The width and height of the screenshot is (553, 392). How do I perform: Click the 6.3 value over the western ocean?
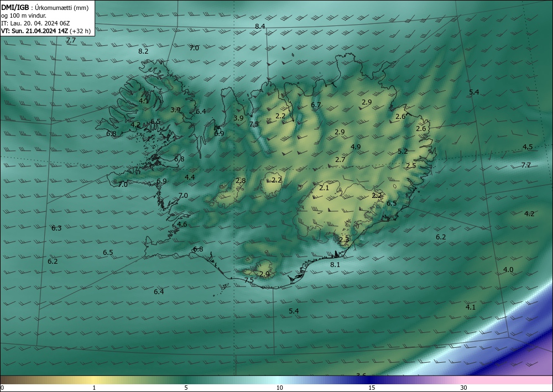(56, 228)
